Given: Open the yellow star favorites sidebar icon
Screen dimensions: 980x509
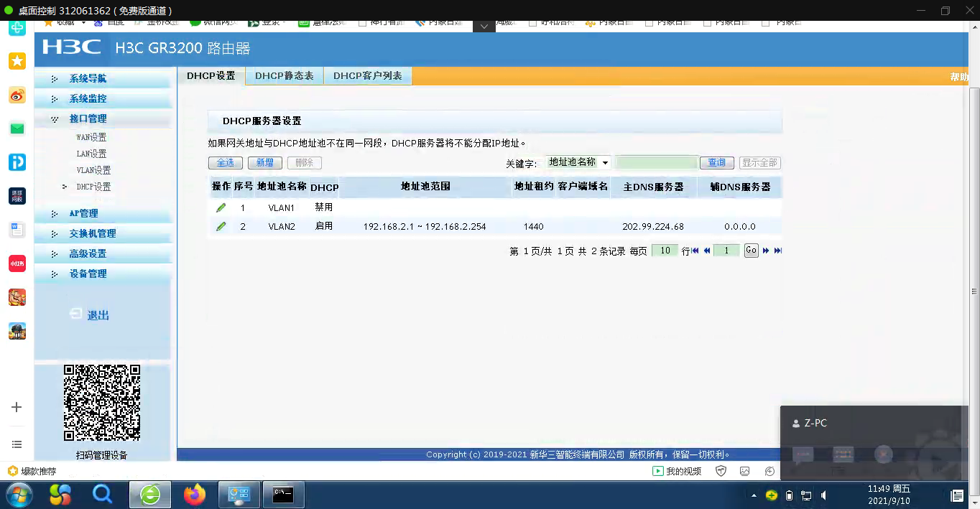Looking at the screenshot, I should coord(17,61).
